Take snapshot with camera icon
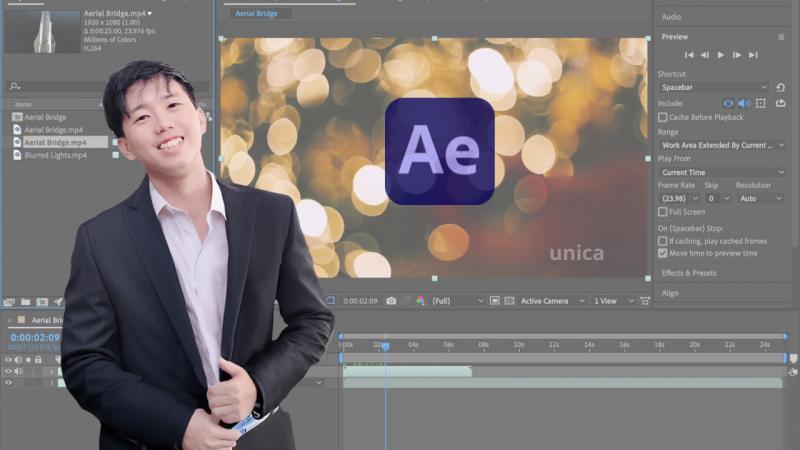 [391, 301]
